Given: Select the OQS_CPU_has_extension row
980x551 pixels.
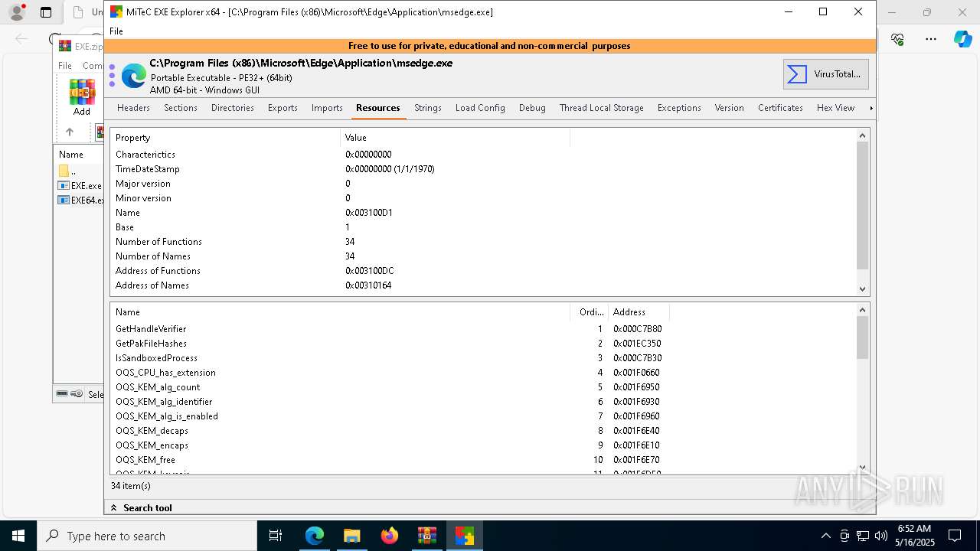Looking at the screenshot, I should click(x=482, y=373).
